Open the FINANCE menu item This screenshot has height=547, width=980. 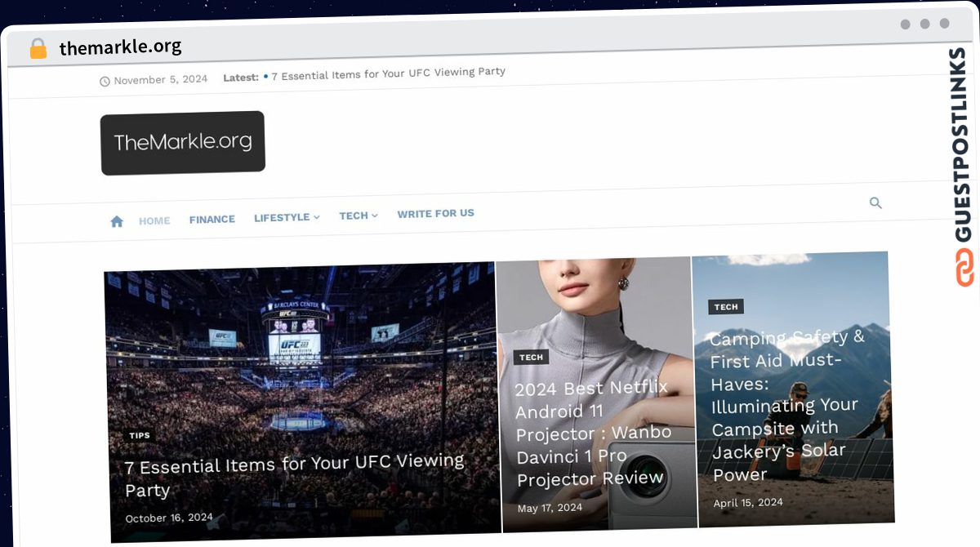click(x=212, y=219)
